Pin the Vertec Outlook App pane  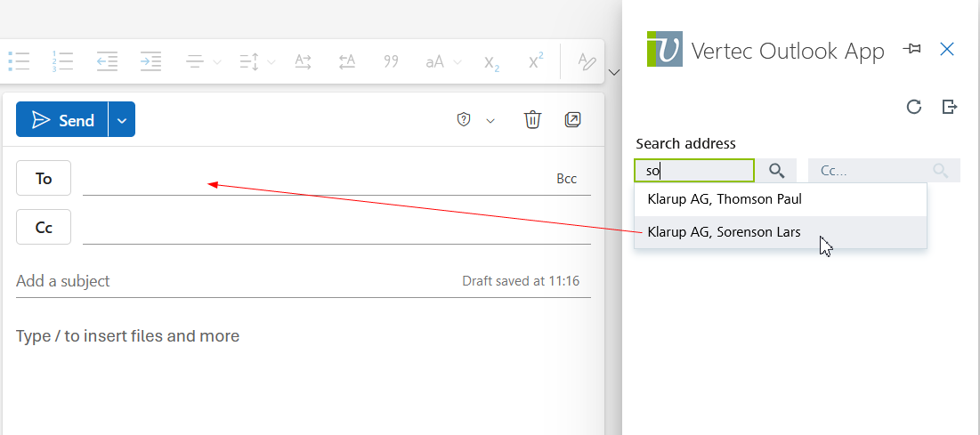tap(911, 49)
